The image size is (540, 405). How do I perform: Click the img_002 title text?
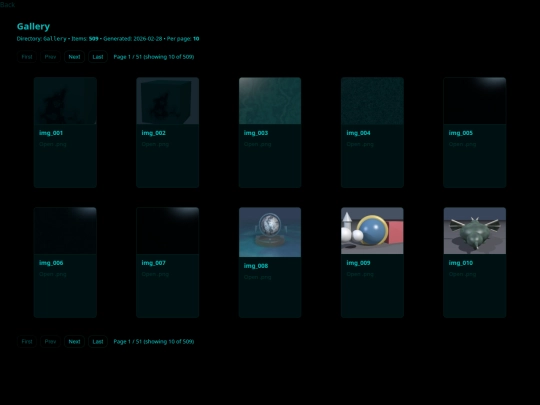(x=154, y=133)
